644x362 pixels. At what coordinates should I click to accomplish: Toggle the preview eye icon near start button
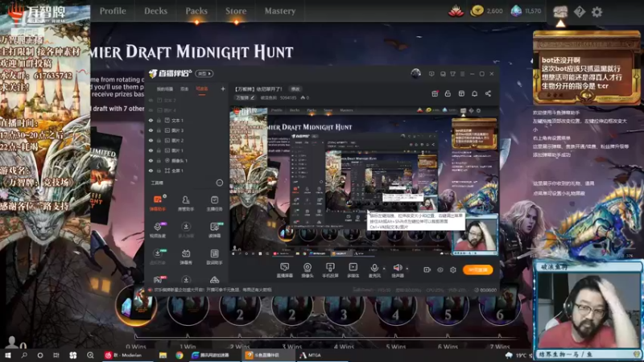tap(440, 269)
